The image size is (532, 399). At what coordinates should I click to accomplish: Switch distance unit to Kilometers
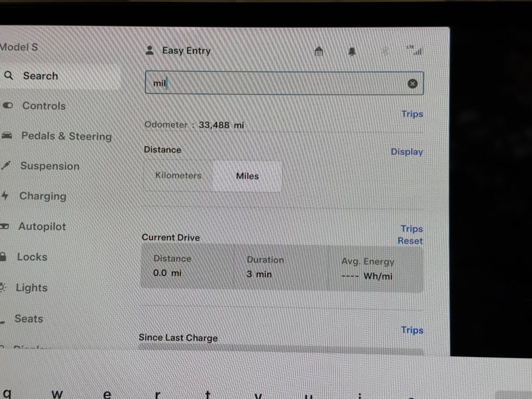click(x=178, y=176)
